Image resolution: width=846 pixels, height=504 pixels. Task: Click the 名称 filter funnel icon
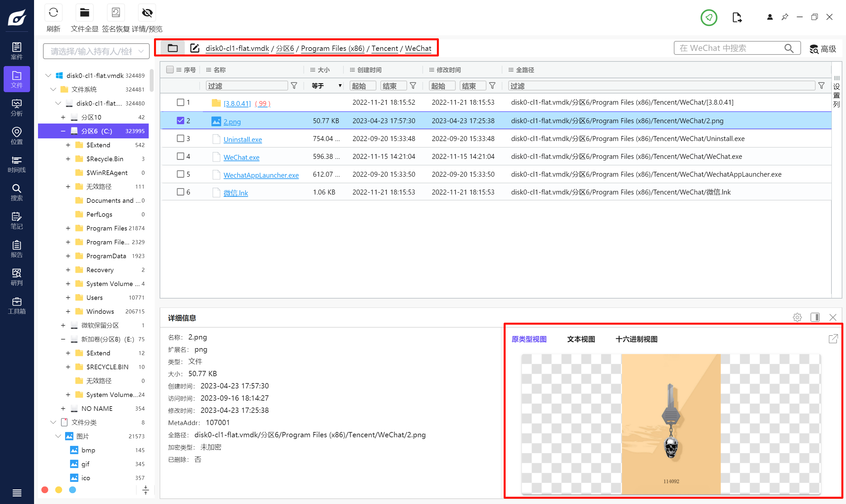pos(294,86)
